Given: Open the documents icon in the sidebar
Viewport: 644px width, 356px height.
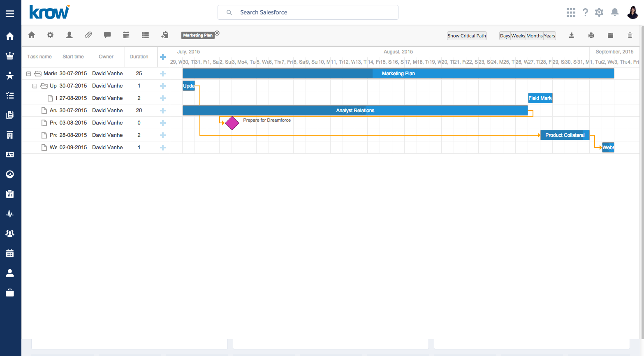Looking at the screenshot, I should point(10,115).
